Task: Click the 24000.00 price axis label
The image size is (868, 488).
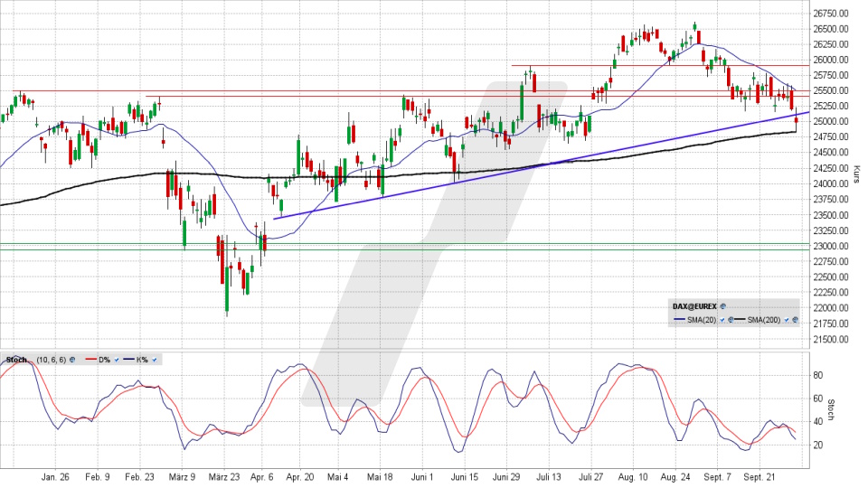Action: click(831, 183)
